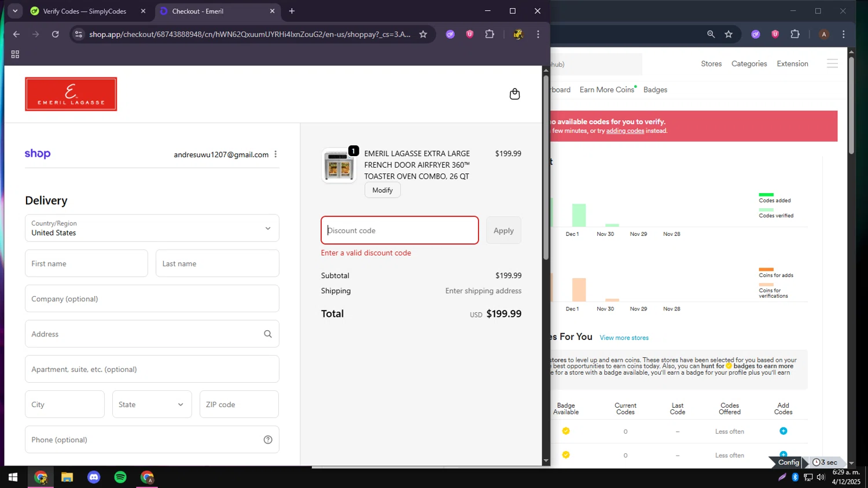Focus the First name field
The width and height of the screenshot is (868, 488).
tap(86, 264)
